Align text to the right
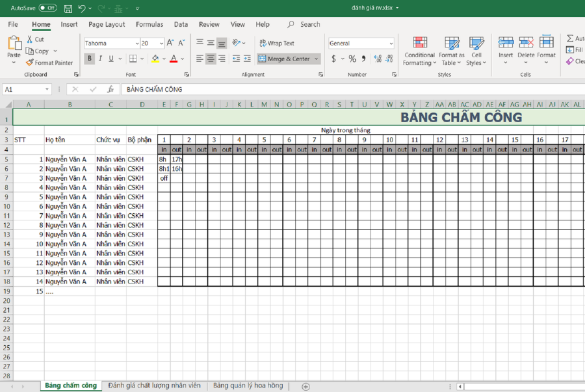 (222, 59)
